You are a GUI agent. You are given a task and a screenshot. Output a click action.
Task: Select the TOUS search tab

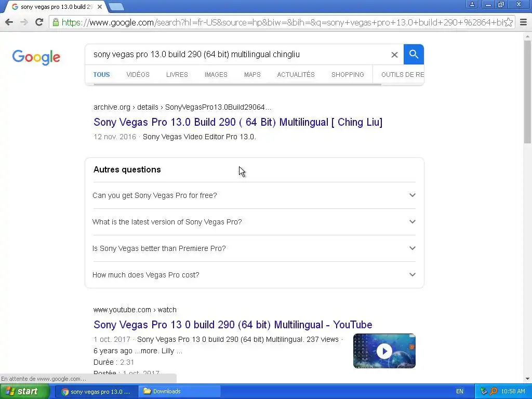[101, 75]
